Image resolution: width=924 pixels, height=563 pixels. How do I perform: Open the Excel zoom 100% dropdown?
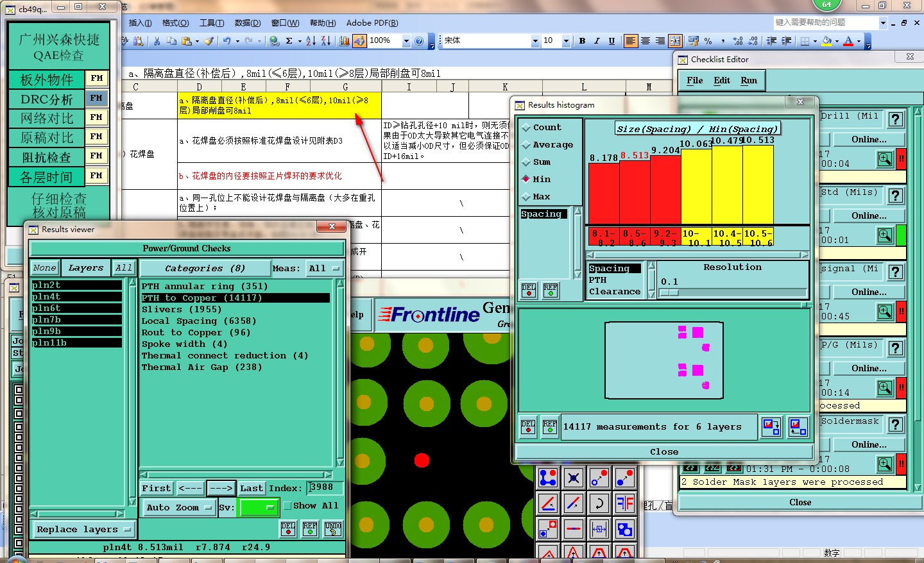tap(406, 40)
